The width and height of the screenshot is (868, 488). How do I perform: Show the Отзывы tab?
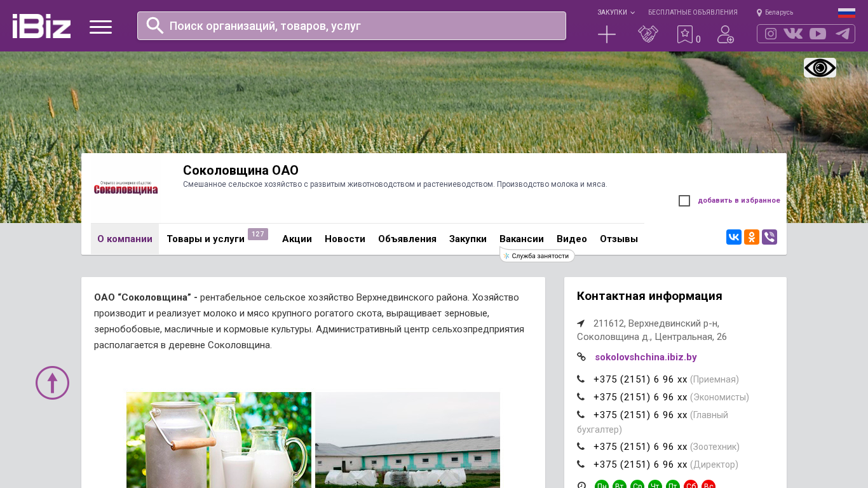[619, 239]
